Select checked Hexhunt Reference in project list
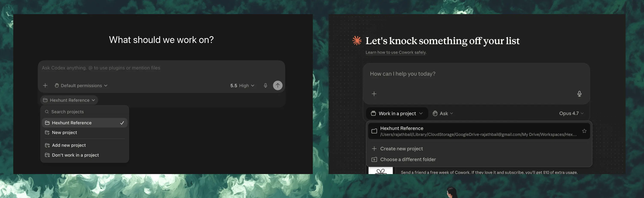The width and height of the screenshot is (644, 198). (85, 123)
